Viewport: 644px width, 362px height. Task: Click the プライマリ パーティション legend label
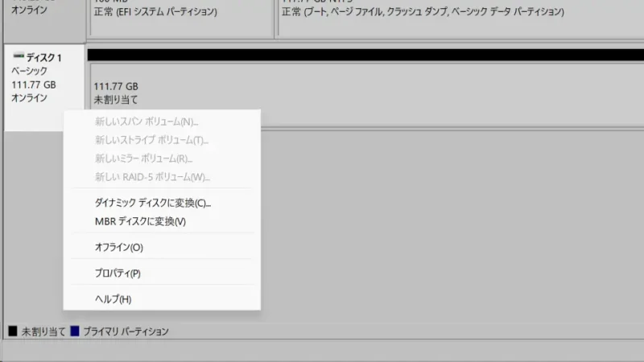click(x=126, y=331)
